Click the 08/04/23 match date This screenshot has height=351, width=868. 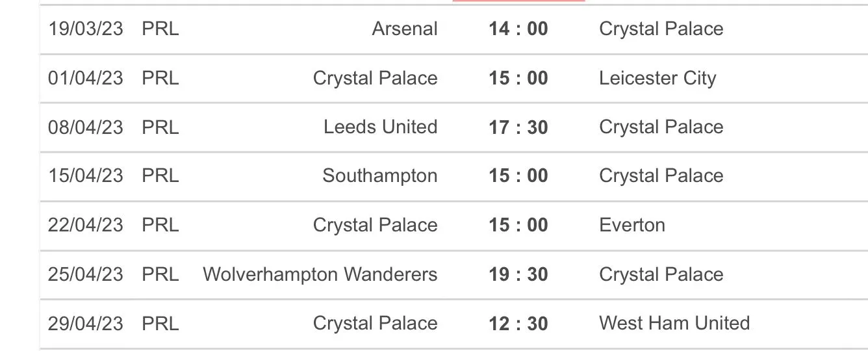point(85,127)
